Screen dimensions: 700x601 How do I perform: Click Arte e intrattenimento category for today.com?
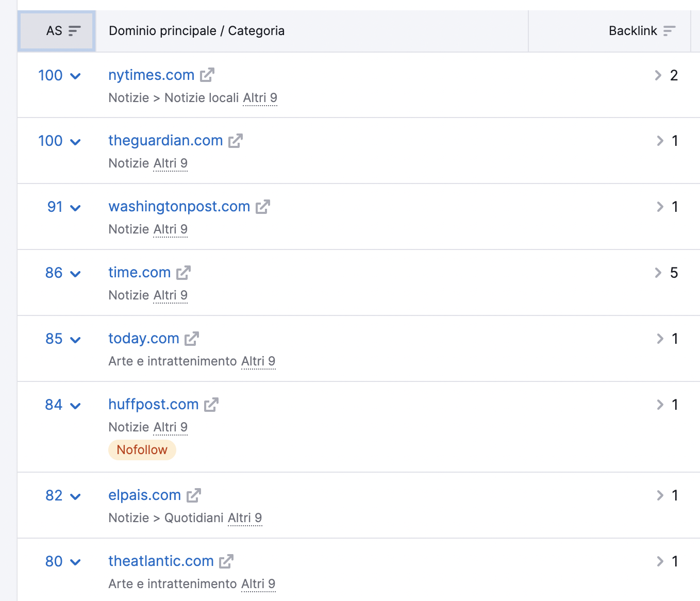(173, 361)
